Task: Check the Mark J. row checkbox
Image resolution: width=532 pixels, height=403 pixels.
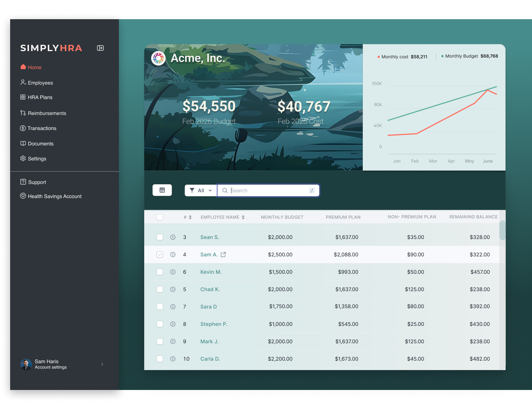Action: tap(160, 341)
